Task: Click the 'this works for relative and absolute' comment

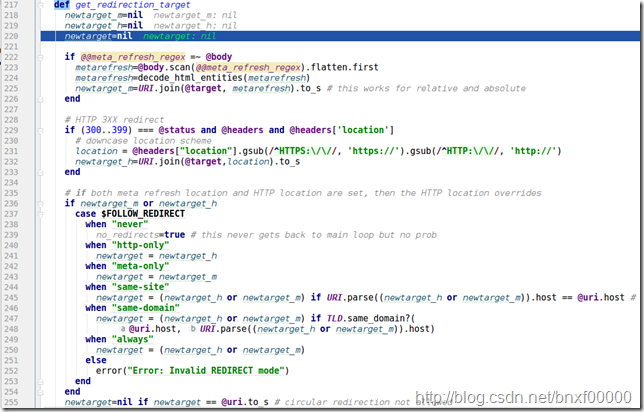Action: pyautogui.click(x=426, y=89)
